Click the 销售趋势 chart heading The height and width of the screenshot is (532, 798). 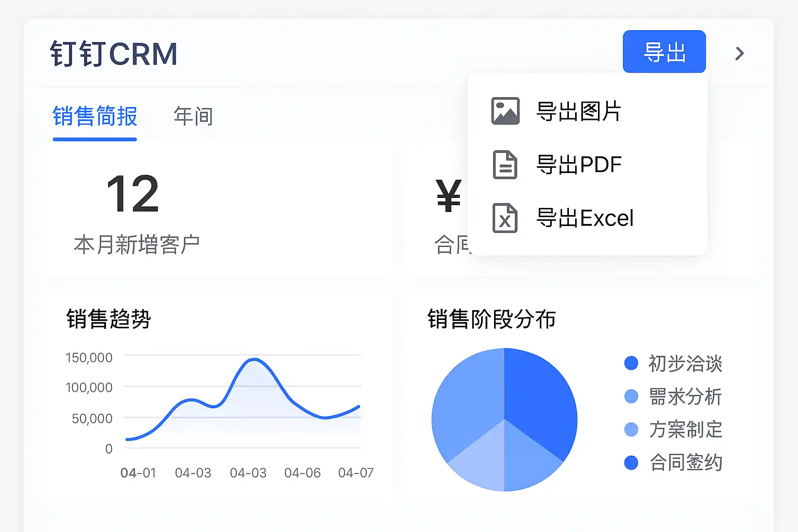tap(109, 319)
